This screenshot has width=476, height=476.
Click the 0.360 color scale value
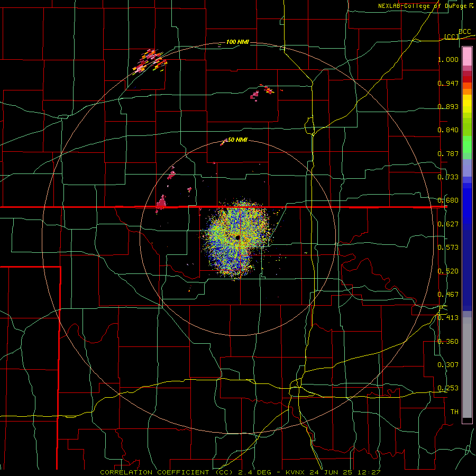pos(448,342)
